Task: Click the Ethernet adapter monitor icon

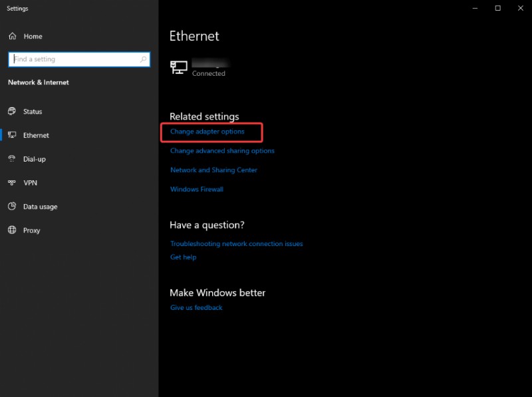Action: click(178, 65)
